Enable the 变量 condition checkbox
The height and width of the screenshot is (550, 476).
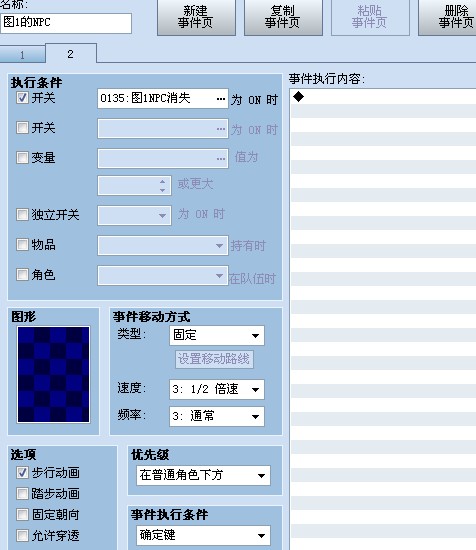pyautogui.click(x=22, y=157)
